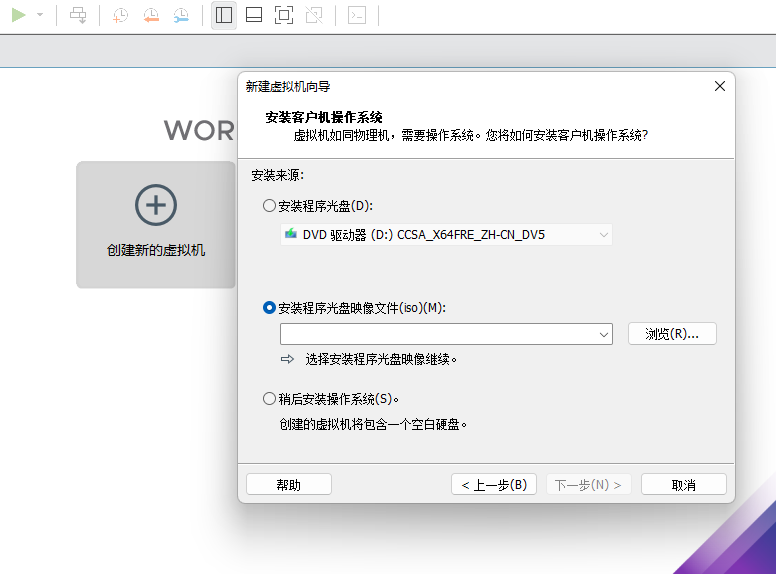Enter full screen mode icon
Screen dimensions: 776x574
[284, 15]
